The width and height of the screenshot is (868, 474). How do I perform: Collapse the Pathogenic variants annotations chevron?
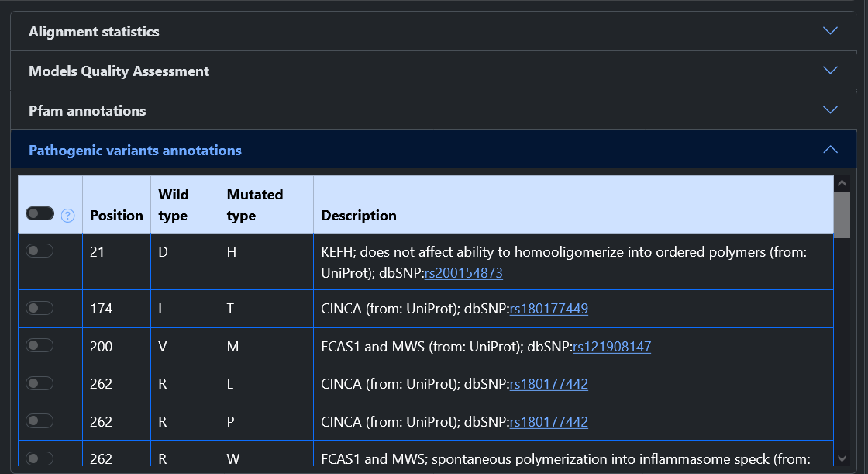[x=830, y=149]
